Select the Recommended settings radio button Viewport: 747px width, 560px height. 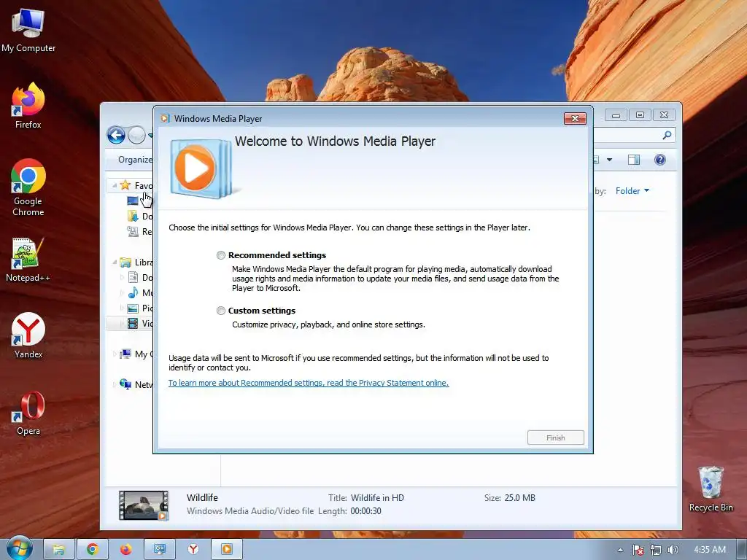[x=220, y=255]
